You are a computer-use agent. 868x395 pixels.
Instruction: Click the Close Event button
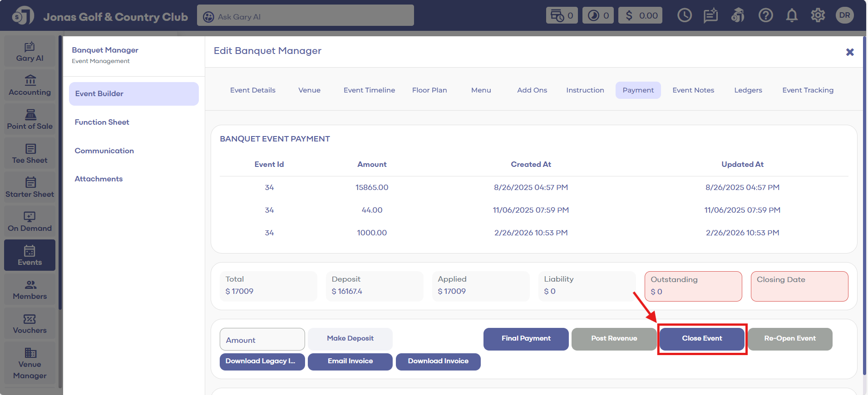[701, 339]
